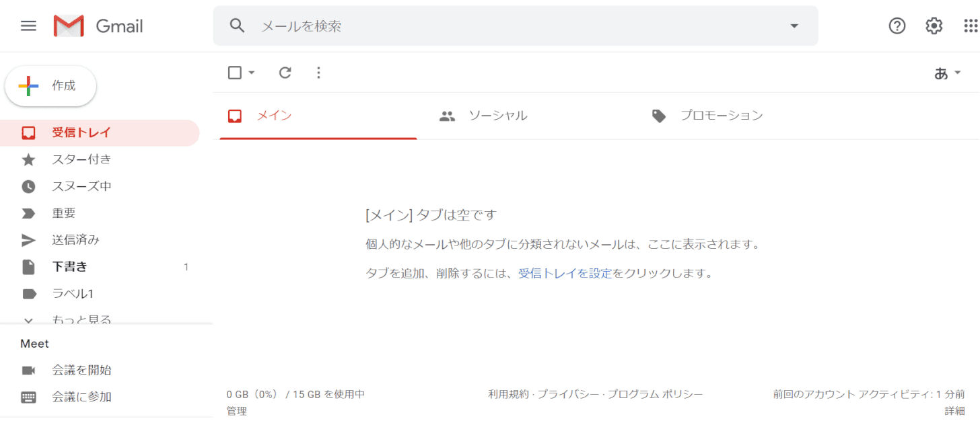Click the プロモーション tag icon
The width and height of the screenshot is (980, 427).
pos(659,116)
